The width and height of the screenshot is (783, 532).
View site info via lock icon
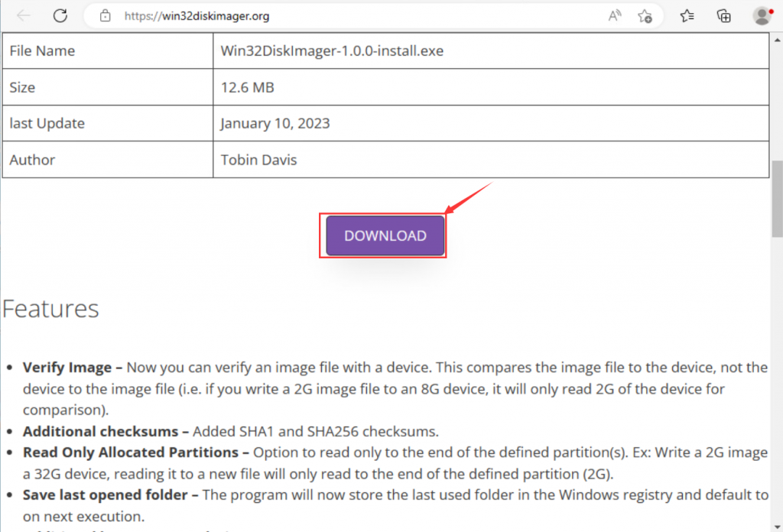coord(105,16)
